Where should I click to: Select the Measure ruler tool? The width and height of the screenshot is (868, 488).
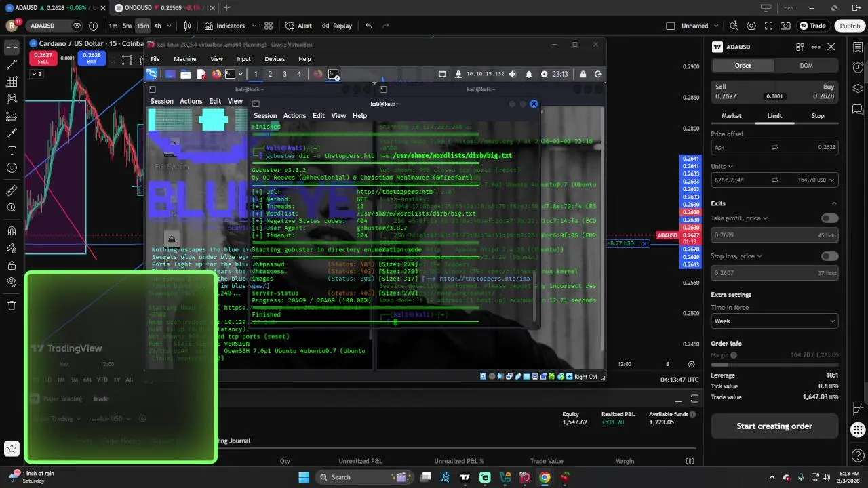[x=12, y=190]
